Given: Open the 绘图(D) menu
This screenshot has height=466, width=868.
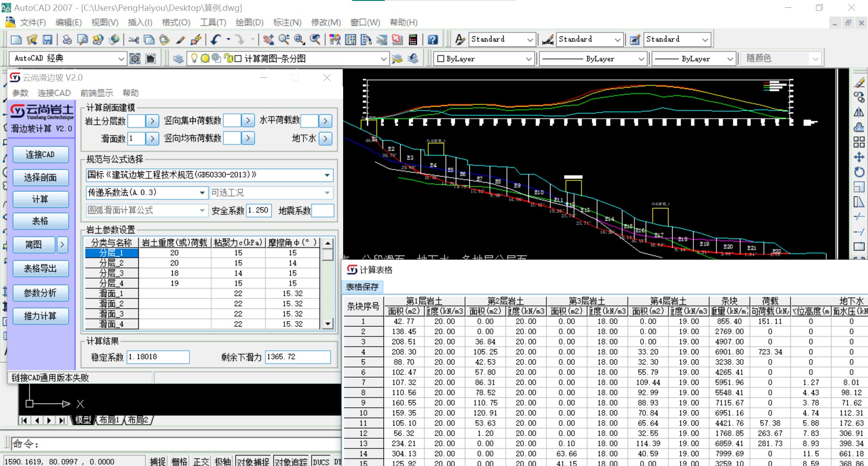Looking at the screenshot, I should pos(249,22).
